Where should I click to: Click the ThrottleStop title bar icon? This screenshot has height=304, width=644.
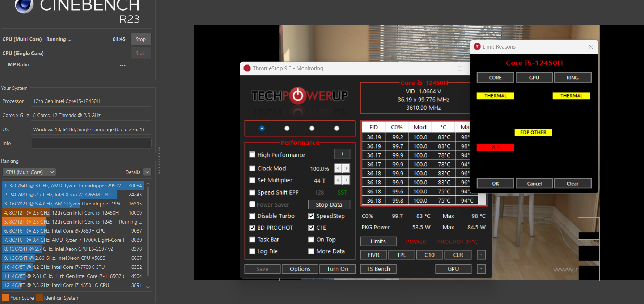247,68
